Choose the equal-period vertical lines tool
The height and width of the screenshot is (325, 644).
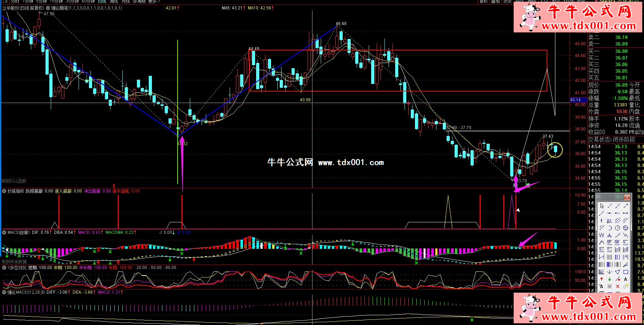pyautogui.click(x=610, y=257)
